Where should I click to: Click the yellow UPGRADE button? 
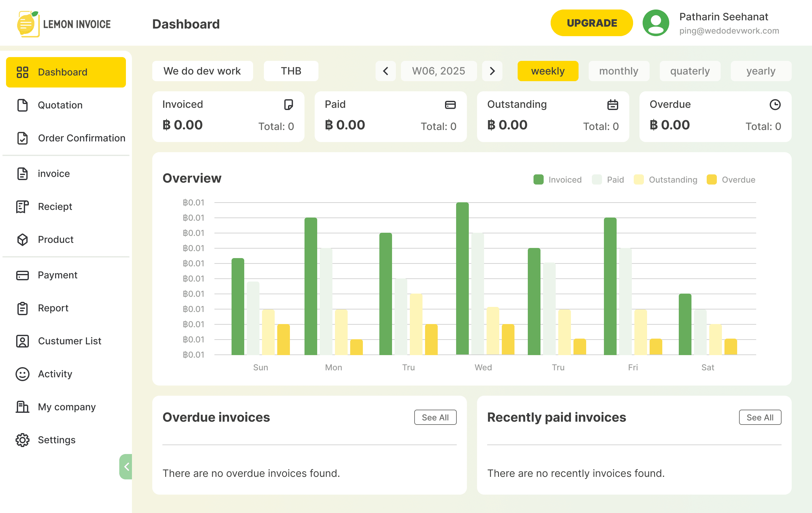(592, 23)
